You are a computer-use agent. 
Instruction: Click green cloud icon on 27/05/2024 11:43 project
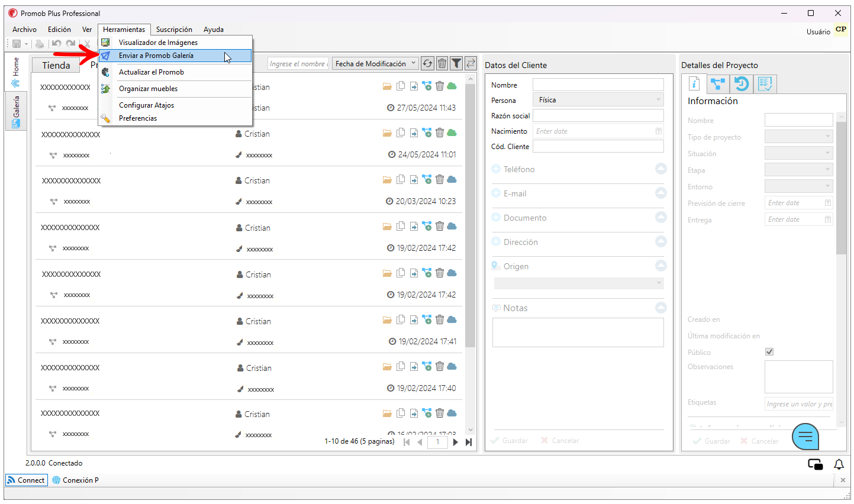coord(452,86)
